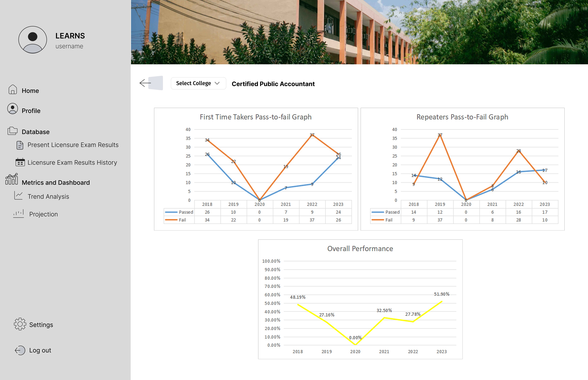Click the username label
This screenshot has height=380, width=588.
coord(69,46)
